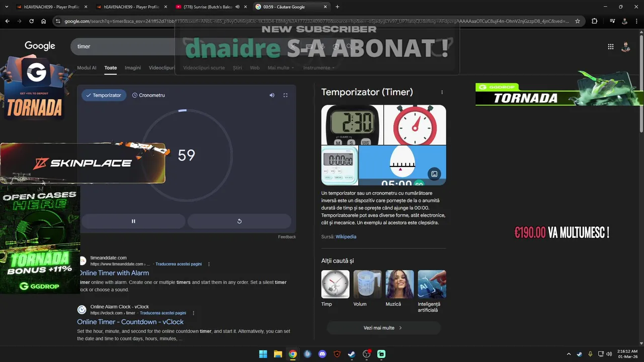Open Steam from the taskbar

352,354
